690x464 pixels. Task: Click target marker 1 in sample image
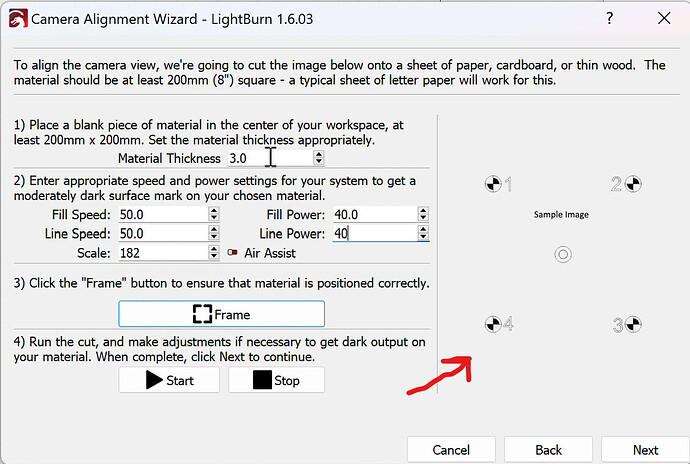[493, 184]
